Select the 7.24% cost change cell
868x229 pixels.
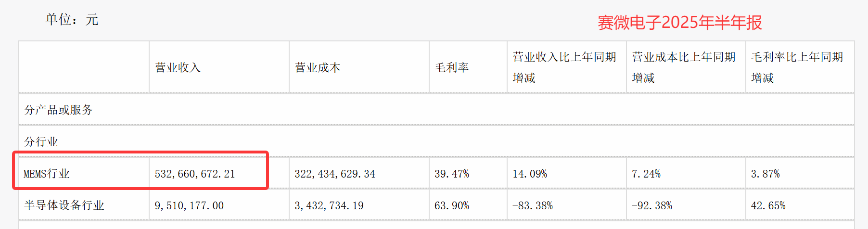[646, 174]
